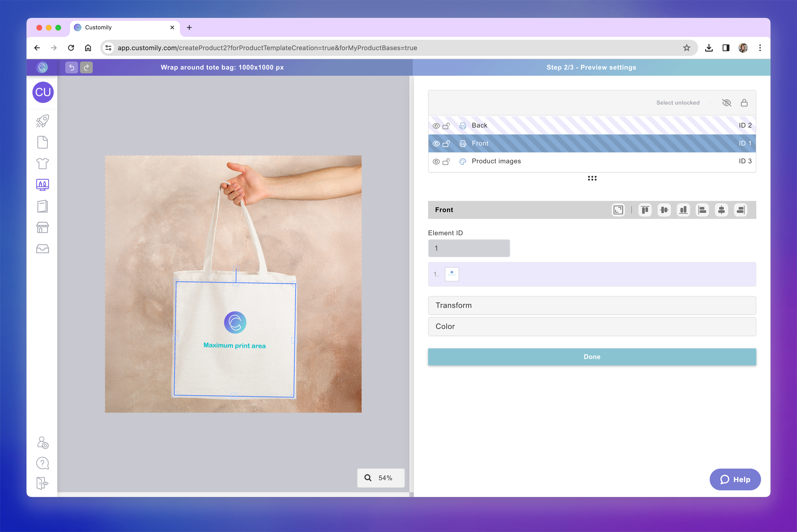Expand the Color section
Image resolution: width=797 pixels, height=532 pixels.
click(x=592, y=326)
